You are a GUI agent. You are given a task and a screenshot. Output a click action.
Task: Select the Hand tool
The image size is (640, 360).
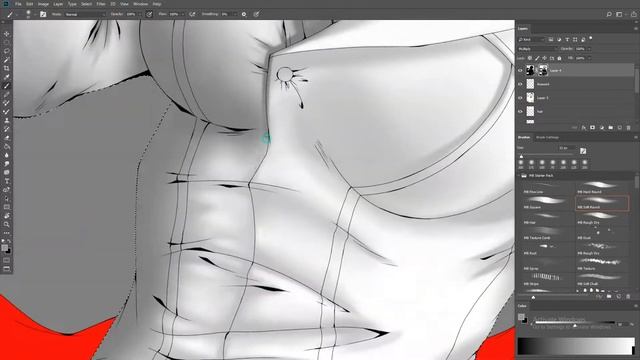point(7,216)
